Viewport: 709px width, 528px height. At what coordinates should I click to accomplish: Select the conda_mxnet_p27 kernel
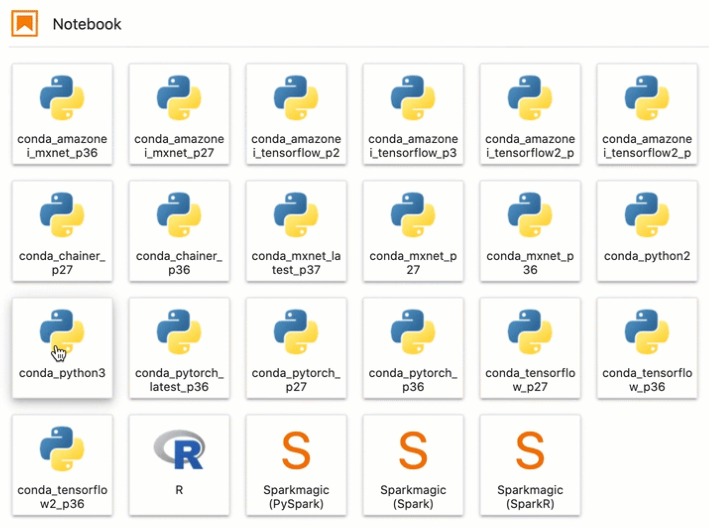(413, 231)
